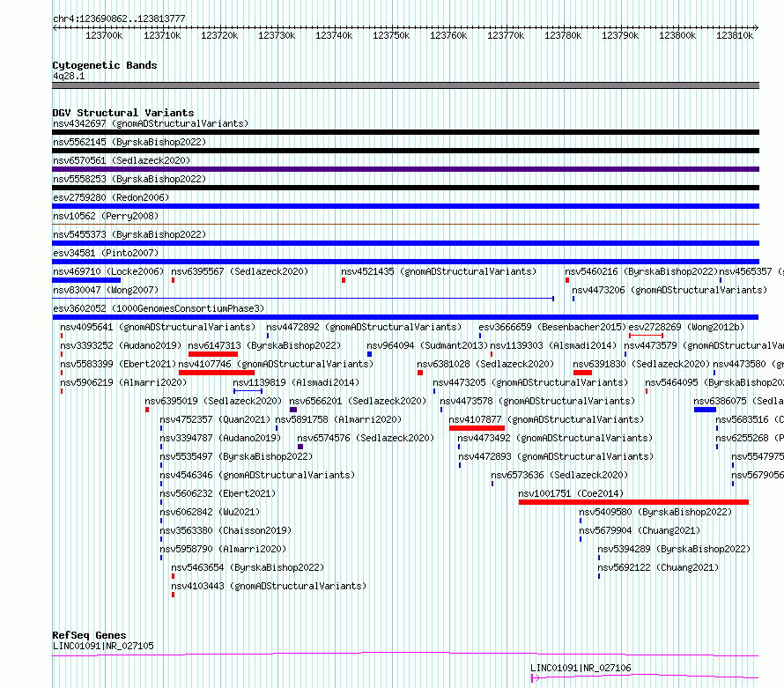Select nsv1139303 (Alsmadi2014) label
The height and width of the screenshot is (688, 784).
(553, 345)
